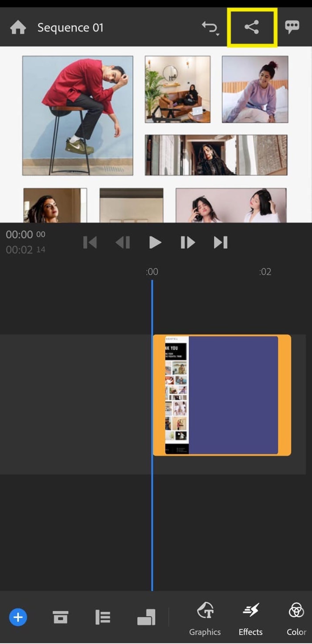Tap preview photo of woman in doorway
The image size is (312, 644).
point(216,155)
